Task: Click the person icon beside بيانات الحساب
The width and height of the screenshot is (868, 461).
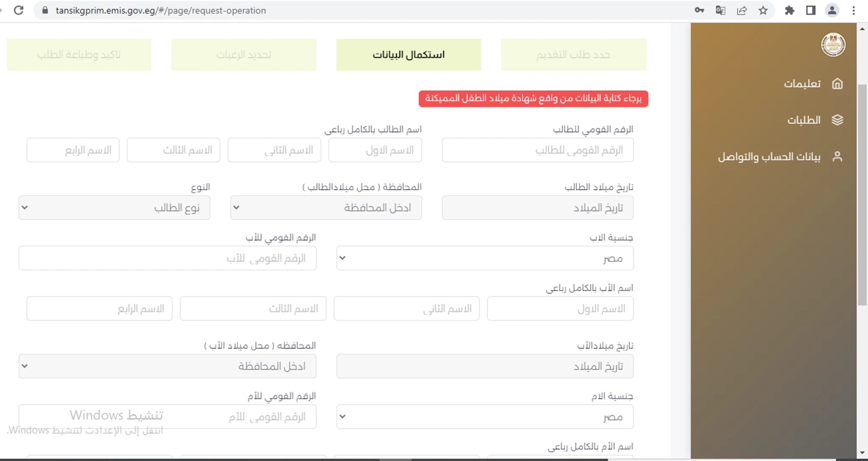Action: click(837, 157)
